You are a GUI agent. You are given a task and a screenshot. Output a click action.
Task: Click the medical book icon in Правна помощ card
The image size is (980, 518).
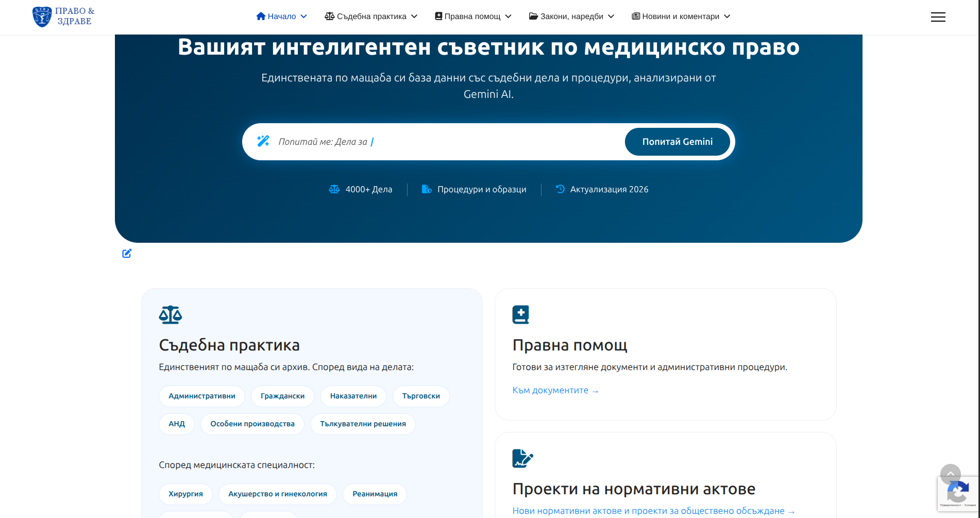[x=521, y=314]
